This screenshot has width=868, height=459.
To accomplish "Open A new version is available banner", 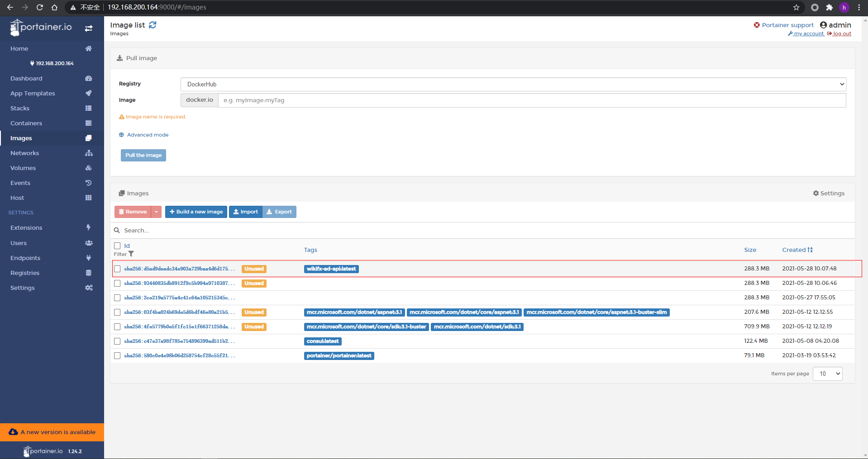I will pos(52,432).
